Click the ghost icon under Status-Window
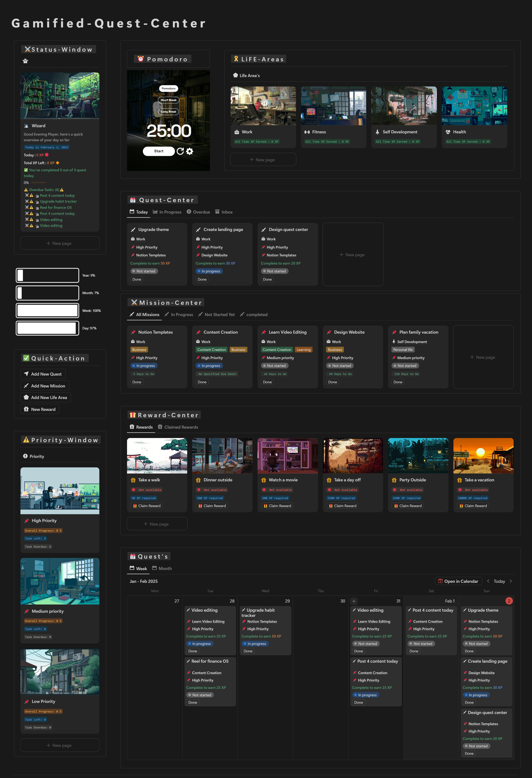Screen dimensions: 532x778 [x=25, y=61]
